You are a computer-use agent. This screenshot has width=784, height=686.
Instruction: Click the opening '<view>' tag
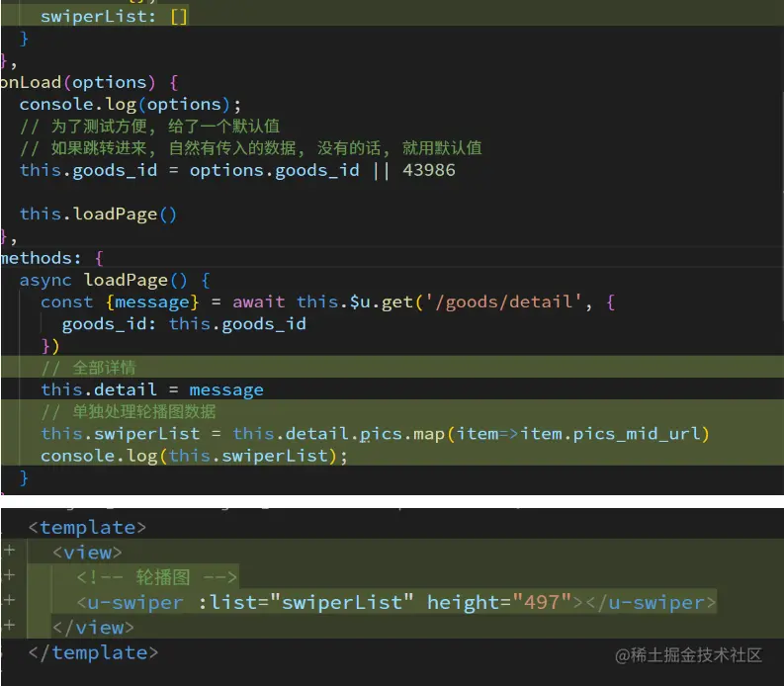coord(87,553)
